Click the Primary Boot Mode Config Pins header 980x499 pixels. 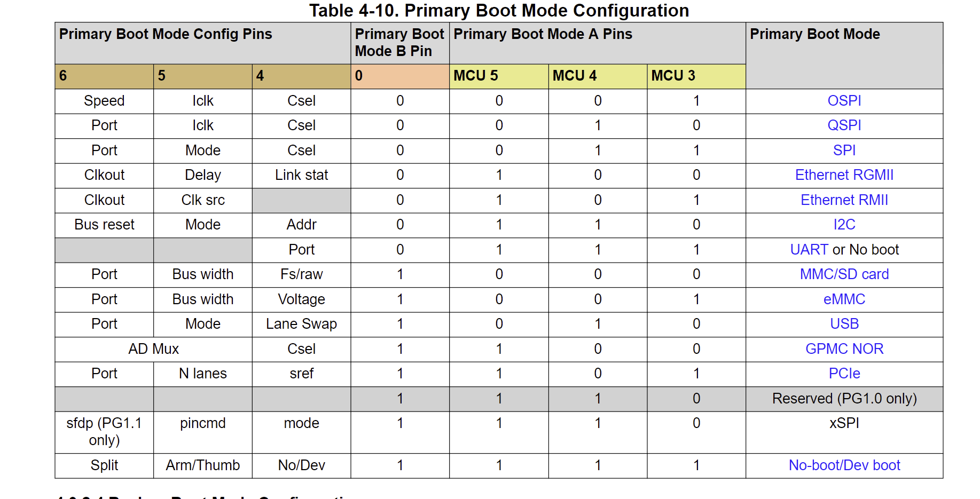[x=166, y=34]
